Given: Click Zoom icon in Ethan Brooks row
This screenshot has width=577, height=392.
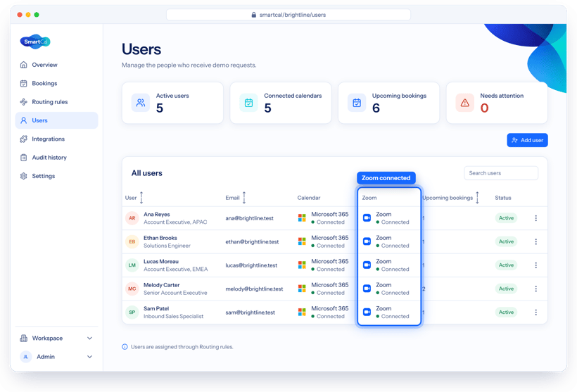Looking at the screenshot, I should pyautogui.click(x=367, y=241).
